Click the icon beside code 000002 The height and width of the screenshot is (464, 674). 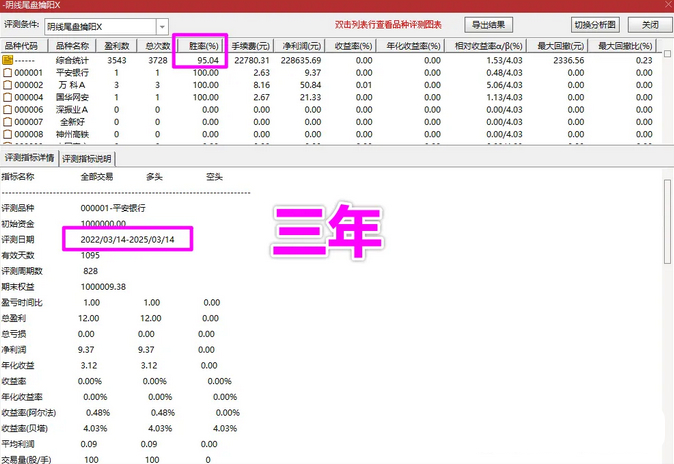pos(7,85)
